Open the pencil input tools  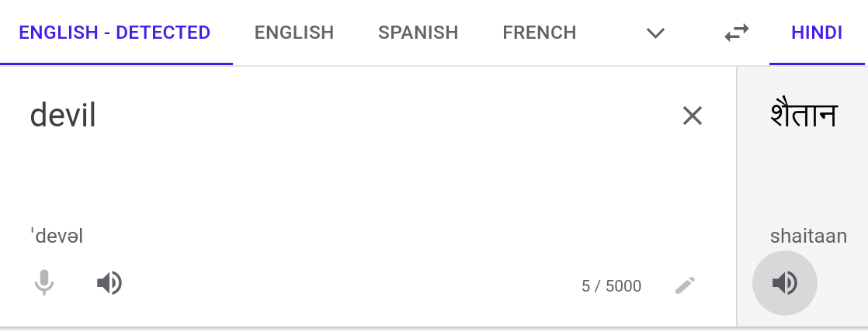coord(685,285)
